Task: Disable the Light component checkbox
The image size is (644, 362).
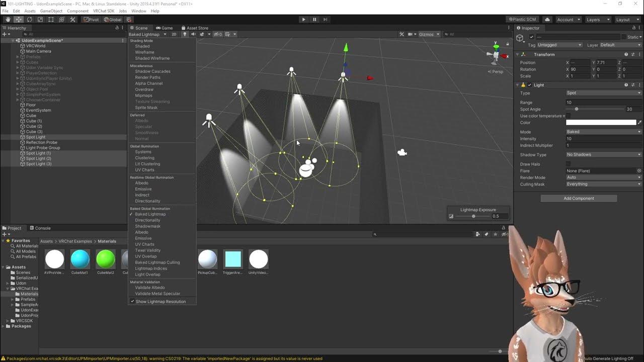Action: 530,85
